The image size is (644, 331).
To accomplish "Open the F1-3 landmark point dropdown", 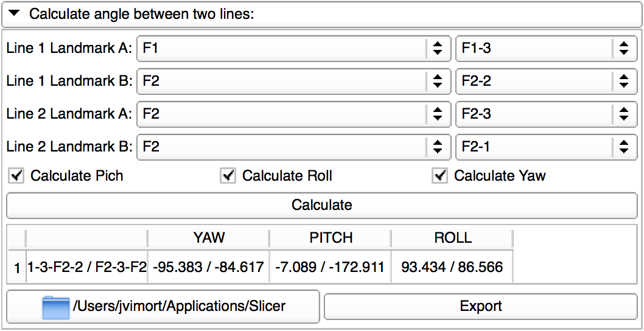I will [545, 49].
